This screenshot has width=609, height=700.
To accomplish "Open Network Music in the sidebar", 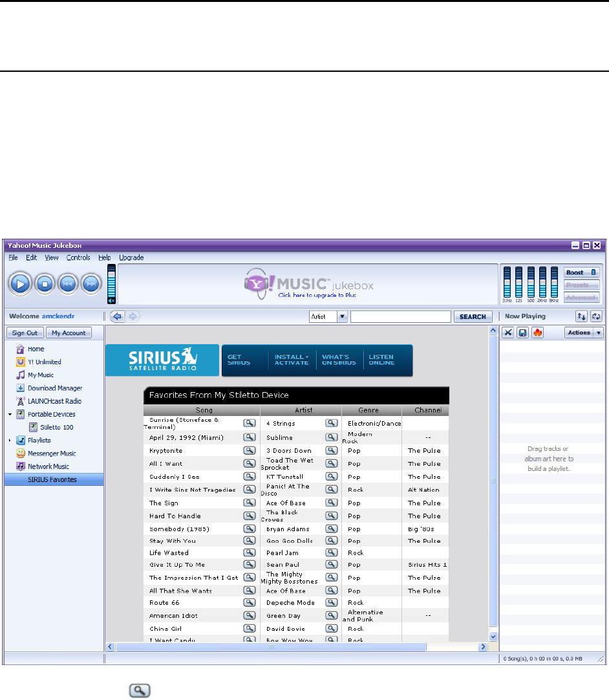I will (48, 466).
